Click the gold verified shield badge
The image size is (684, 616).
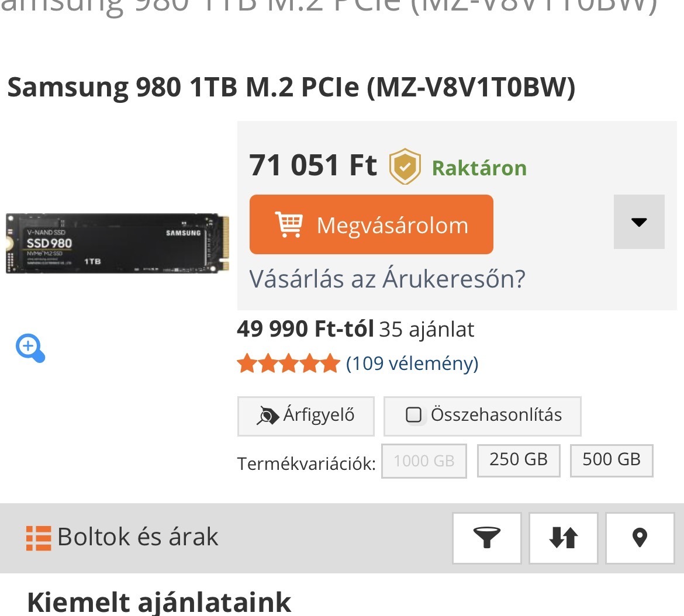pyautogui.click(x=405, y=166)
